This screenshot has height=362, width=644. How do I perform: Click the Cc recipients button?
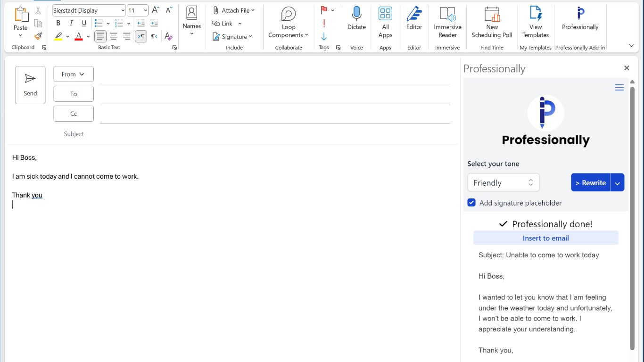pyautogui.click(x=74, y=114)
